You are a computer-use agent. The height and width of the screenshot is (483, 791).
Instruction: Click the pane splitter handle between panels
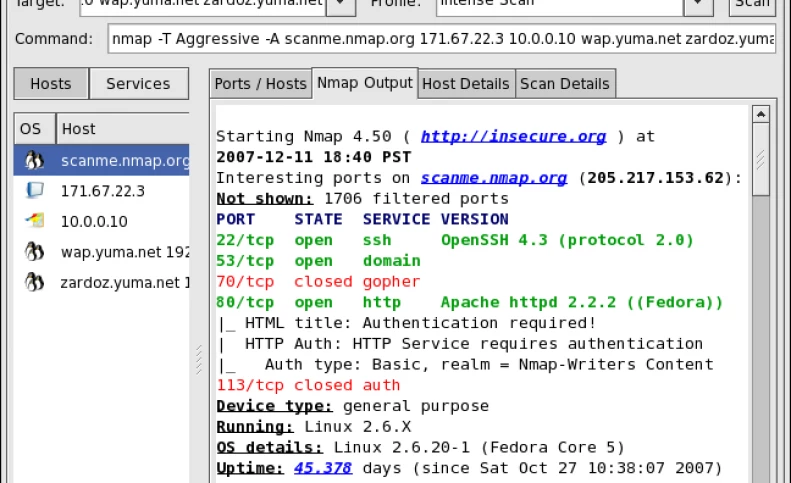point(199,359)
